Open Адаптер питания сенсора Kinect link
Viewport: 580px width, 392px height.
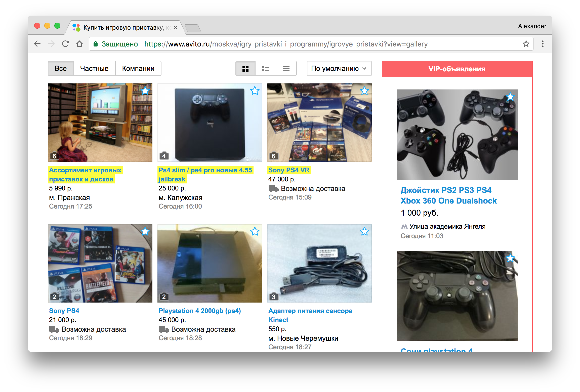click(x=310, y=311)
